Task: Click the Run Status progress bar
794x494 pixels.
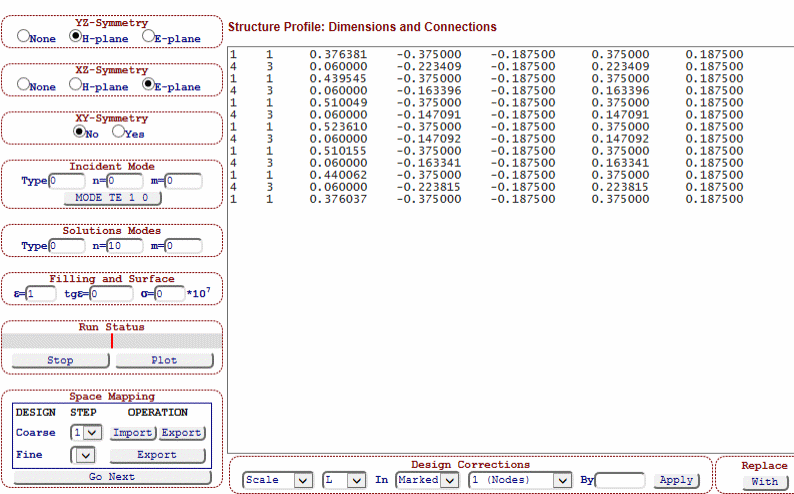Action: tap(111, 341)
